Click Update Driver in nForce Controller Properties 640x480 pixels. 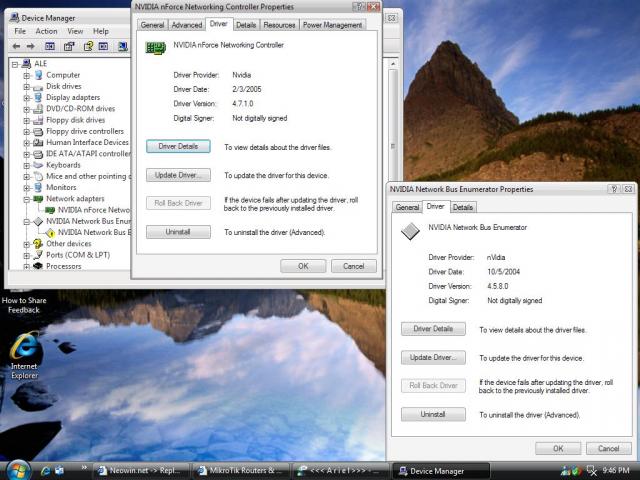178,175
